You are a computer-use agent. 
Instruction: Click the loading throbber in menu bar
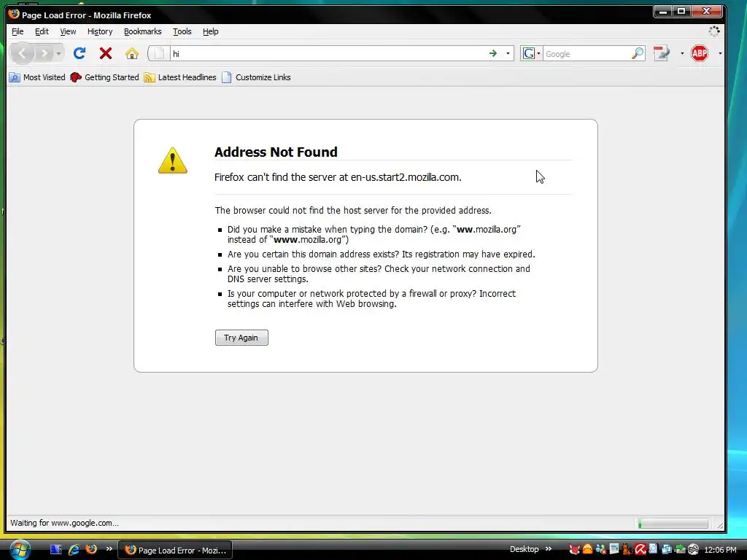pos(713,31)
